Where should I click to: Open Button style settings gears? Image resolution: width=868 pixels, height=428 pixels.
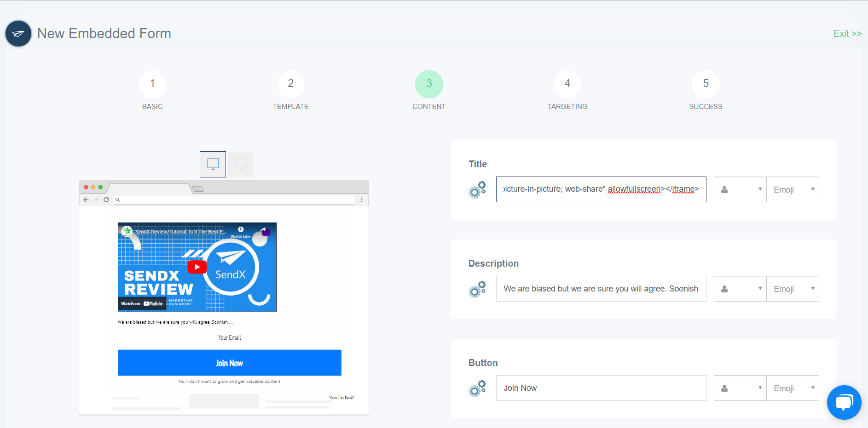coord(477,388)
